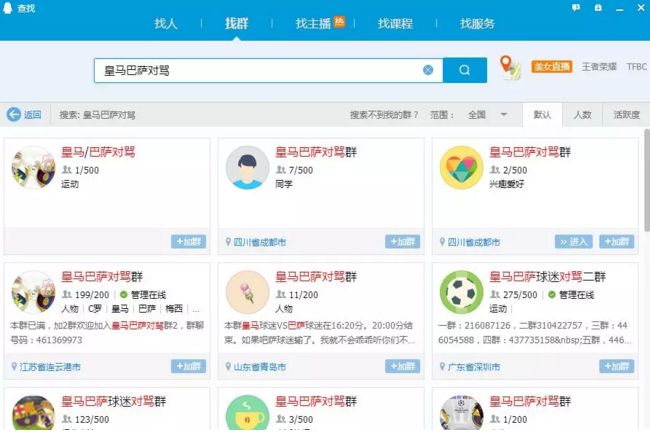This screenshot has height=443, width=650.
Task: Click the 广东省深圳市 location link
Action: point(474,367)
